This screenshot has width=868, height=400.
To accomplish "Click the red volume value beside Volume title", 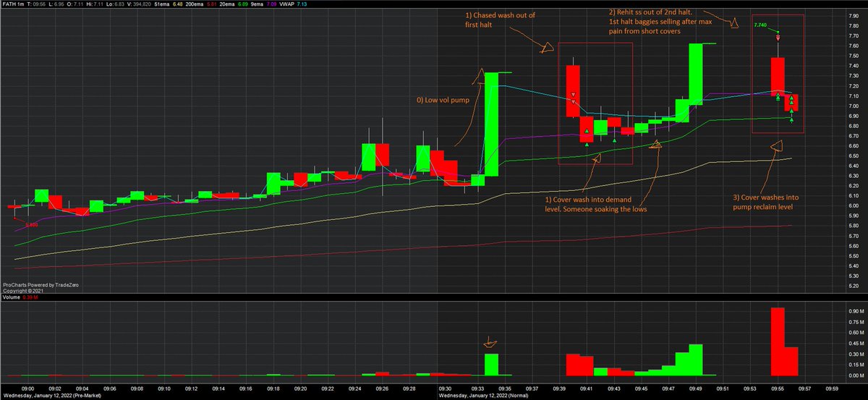I will click(x=32, y=297).
